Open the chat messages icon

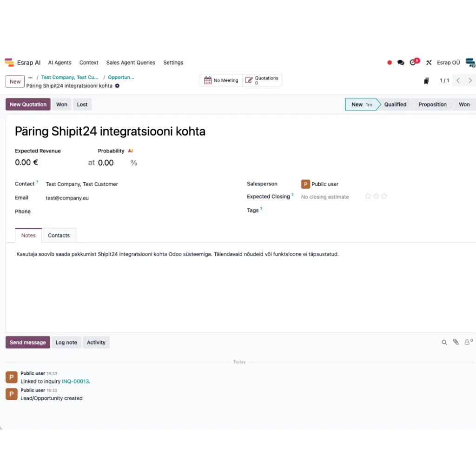coord(401,63)
